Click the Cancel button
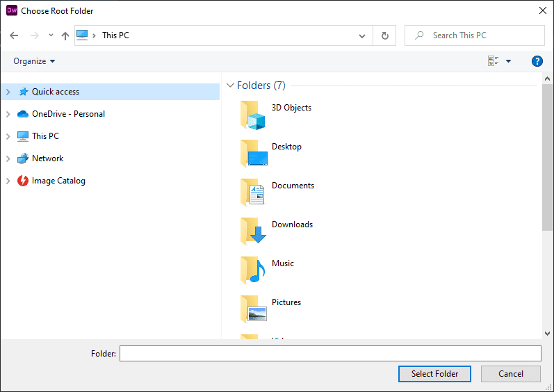The height and width of the screenshot is (392, 554). [x=510, y=374]
